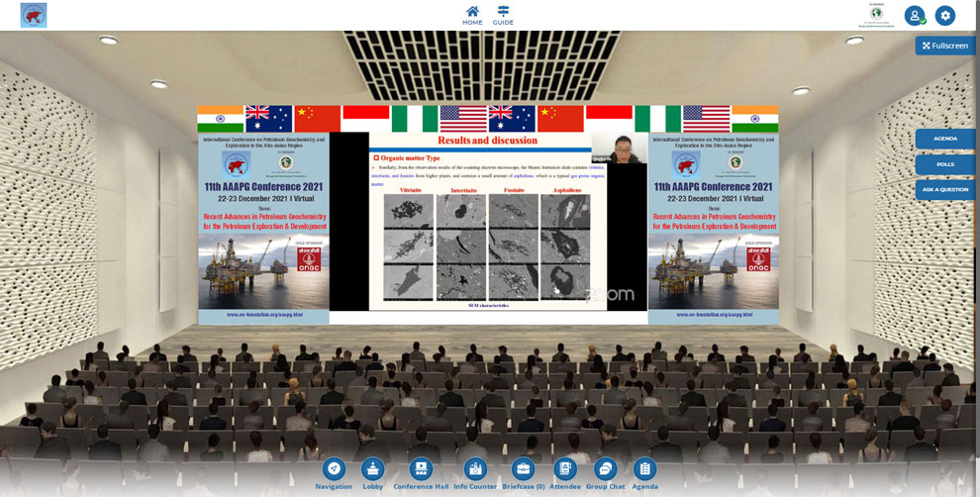Screen dimensions: 980x497
Task: Go to the Home page icon
Action: coord(472,15)
